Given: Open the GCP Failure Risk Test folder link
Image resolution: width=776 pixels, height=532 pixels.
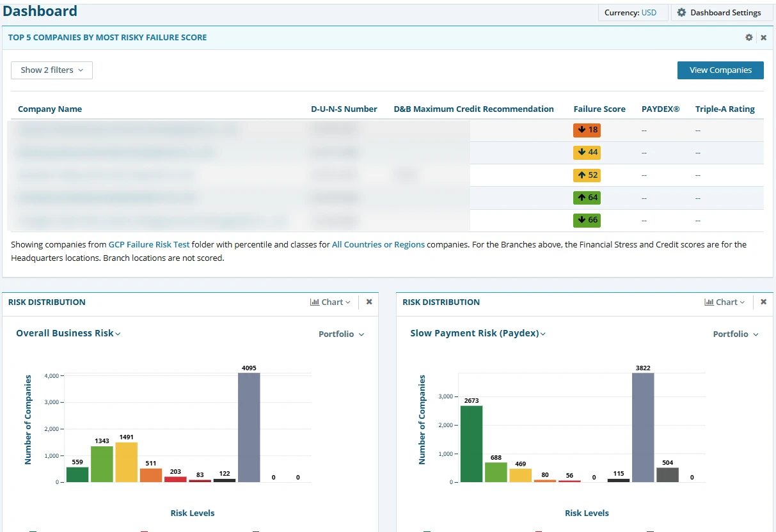Looking at the screenshot, I should pos(149,245).
